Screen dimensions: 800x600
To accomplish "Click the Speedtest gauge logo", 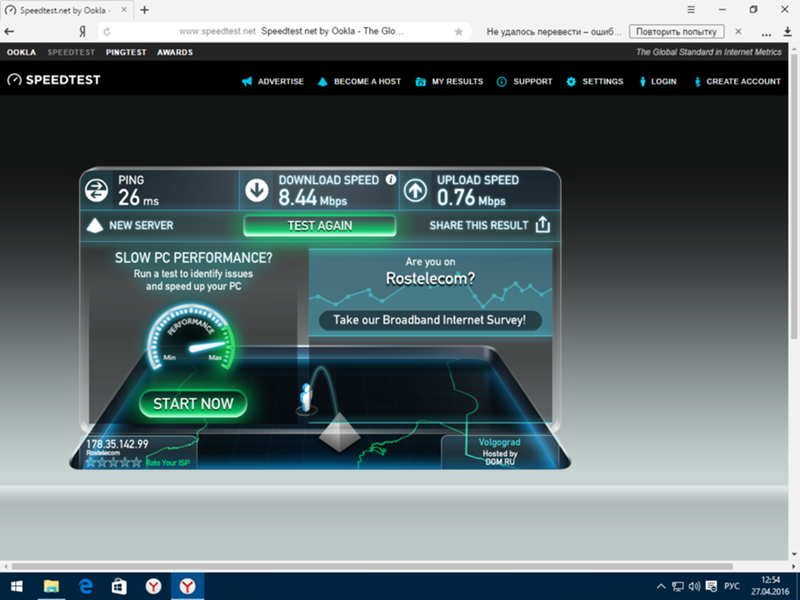I will (14, 80).
